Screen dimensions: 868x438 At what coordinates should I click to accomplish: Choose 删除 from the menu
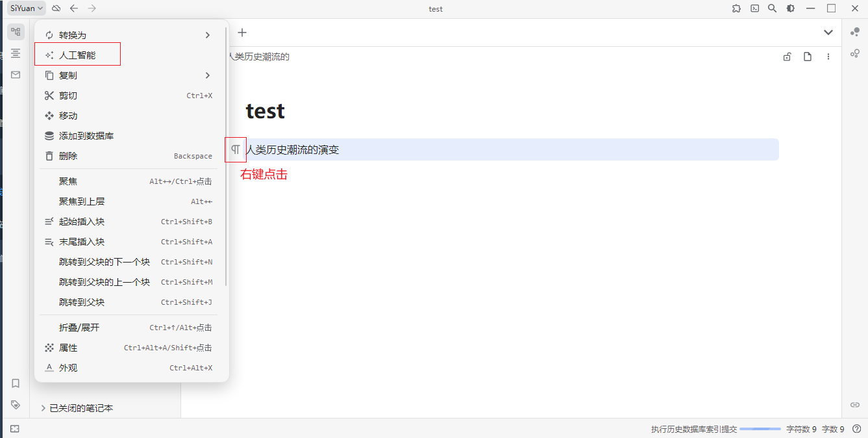point(129,156)
